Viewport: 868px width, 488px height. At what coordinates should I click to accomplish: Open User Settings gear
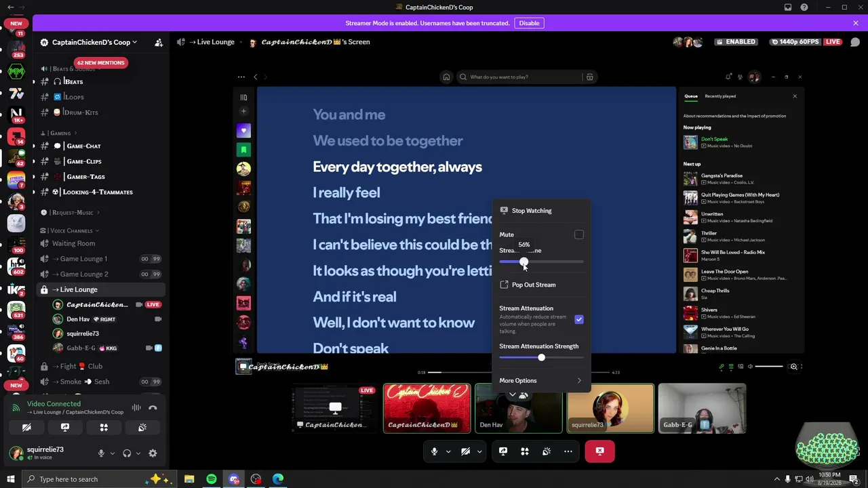[x=153, y=453]
